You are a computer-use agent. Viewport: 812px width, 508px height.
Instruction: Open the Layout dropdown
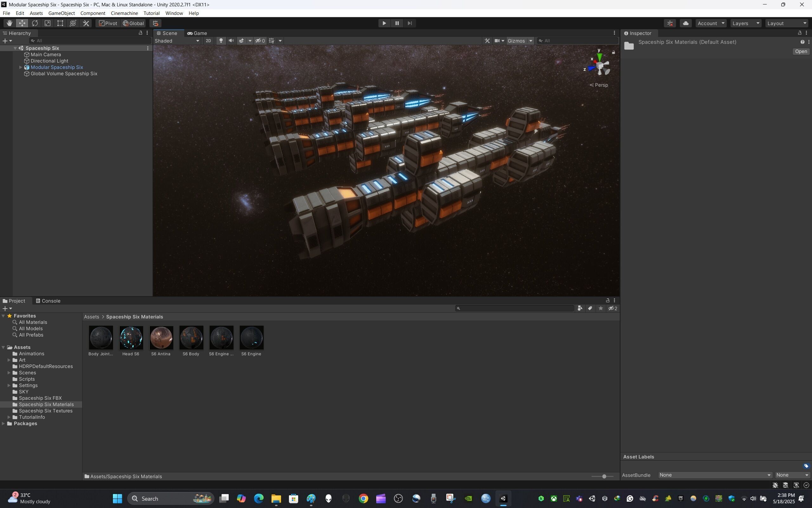point(787,23)
